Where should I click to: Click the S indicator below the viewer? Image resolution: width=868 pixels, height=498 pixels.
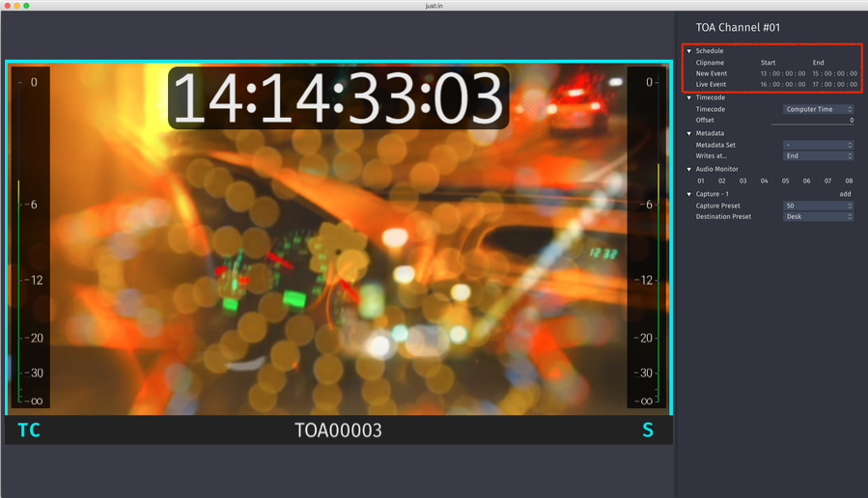click(x=648, y=429)
